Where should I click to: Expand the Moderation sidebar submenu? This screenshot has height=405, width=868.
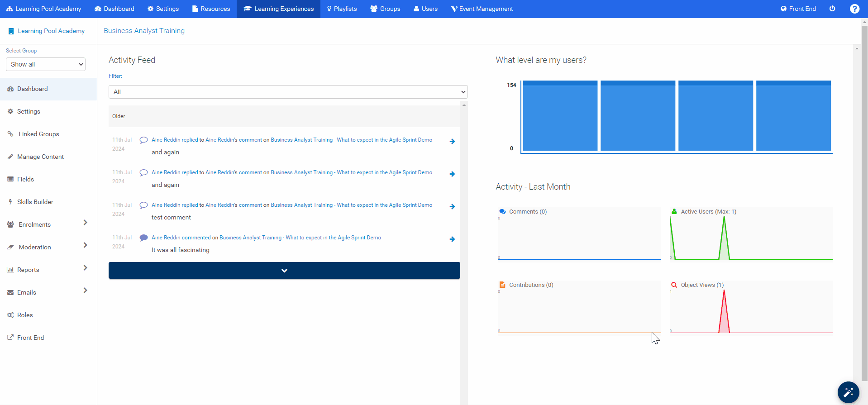click(85, 245)
